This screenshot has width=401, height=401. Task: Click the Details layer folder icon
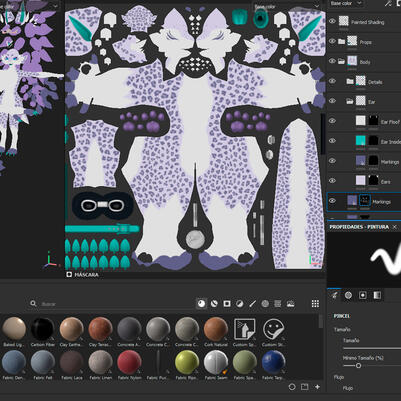pos(350,81)
